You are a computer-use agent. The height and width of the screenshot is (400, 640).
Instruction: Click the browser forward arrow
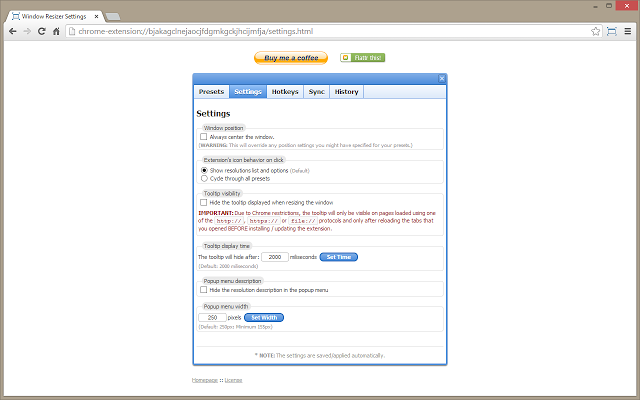[26, 31]
